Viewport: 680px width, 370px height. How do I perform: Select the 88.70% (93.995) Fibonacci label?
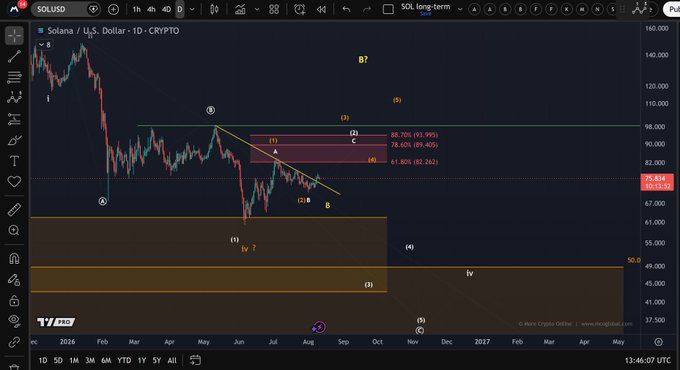[414, 135]
